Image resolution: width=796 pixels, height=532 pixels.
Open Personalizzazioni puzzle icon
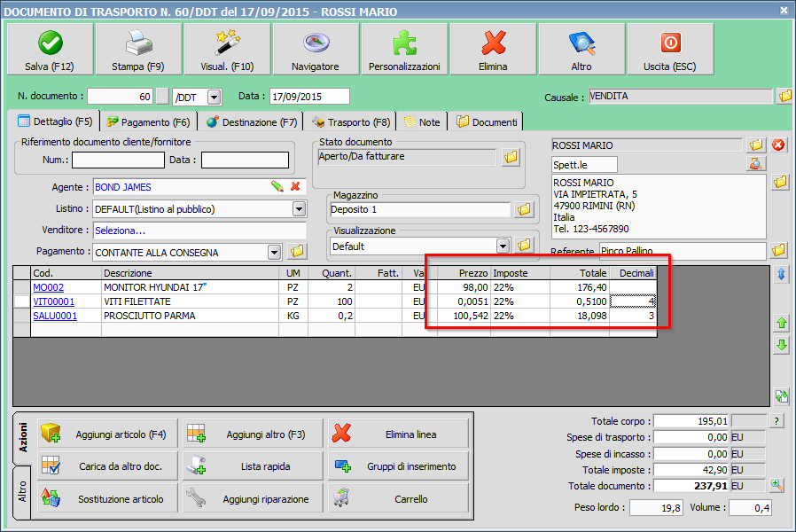pos(404,50)
